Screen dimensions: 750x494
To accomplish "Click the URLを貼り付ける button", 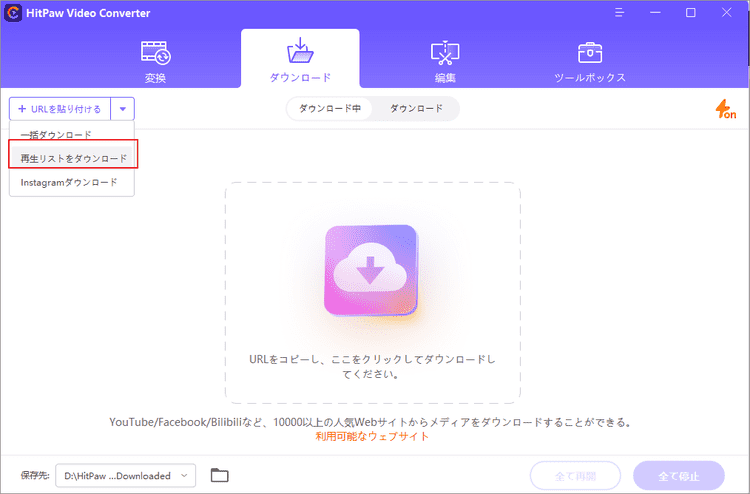I will coord(60,109).
